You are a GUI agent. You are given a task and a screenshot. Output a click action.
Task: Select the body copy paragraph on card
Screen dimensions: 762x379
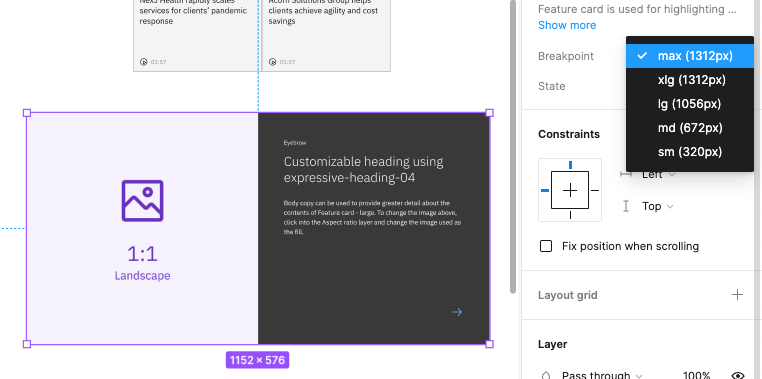tap(372, 217)
